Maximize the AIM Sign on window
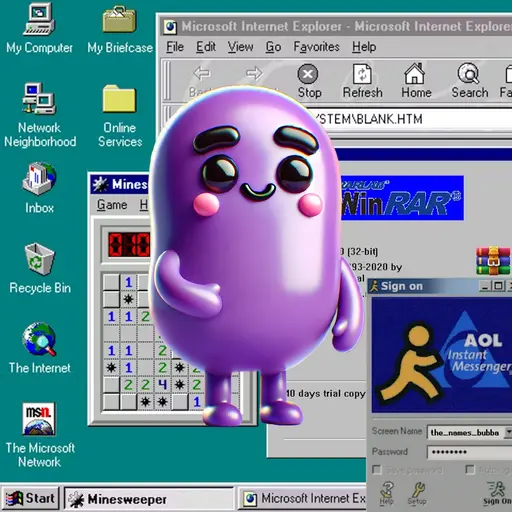 coord(499,286)
